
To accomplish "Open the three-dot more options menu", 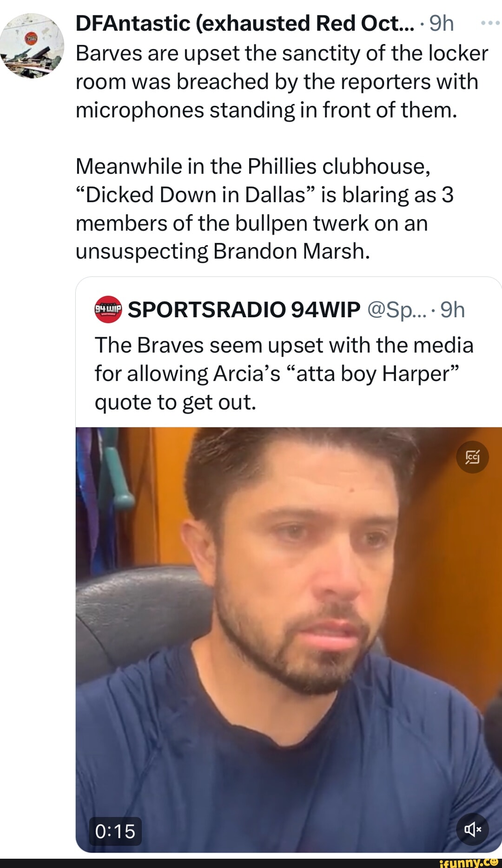I will click(x=490, y=22).
